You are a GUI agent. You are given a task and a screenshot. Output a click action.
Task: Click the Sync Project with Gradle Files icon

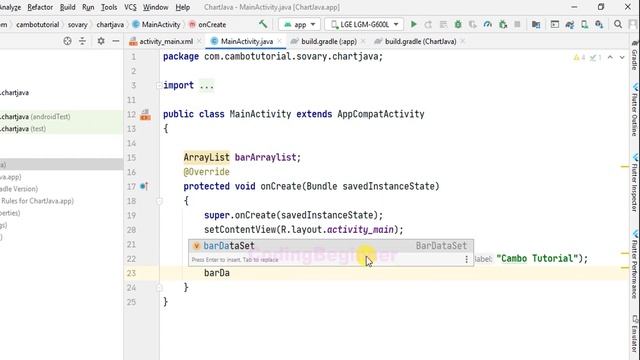(x=570, y=24)
